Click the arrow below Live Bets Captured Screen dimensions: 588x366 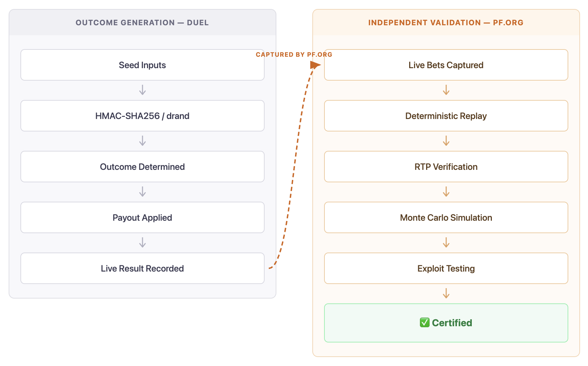click(446, 90)
